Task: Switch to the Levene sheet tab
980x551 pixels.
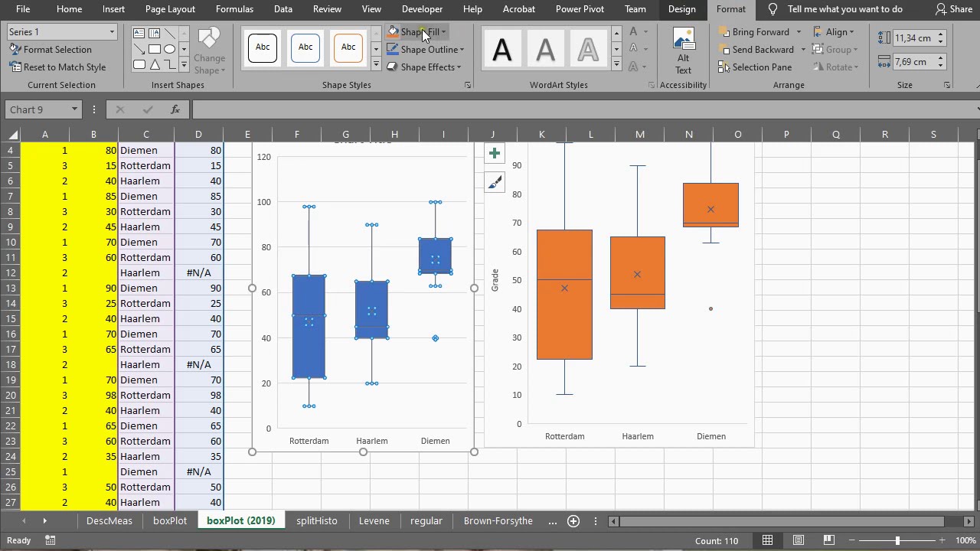Action: [x=374, y=520]
